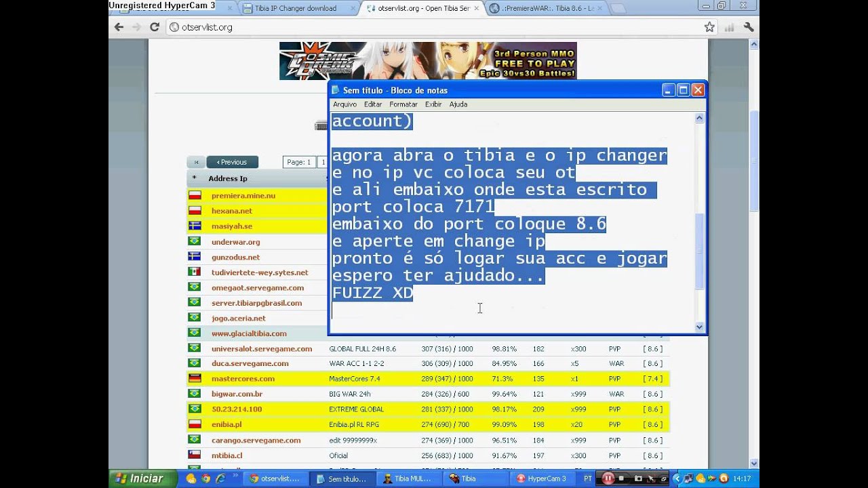Open the enibia.pl server link
Screen dimensions: 868x488
(226, 424)
